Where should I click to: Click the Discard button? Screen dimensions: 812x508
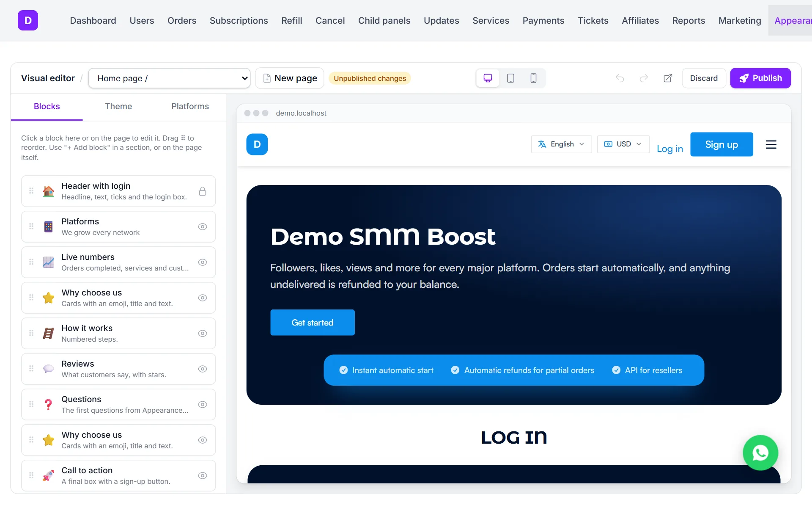(704, 78)
